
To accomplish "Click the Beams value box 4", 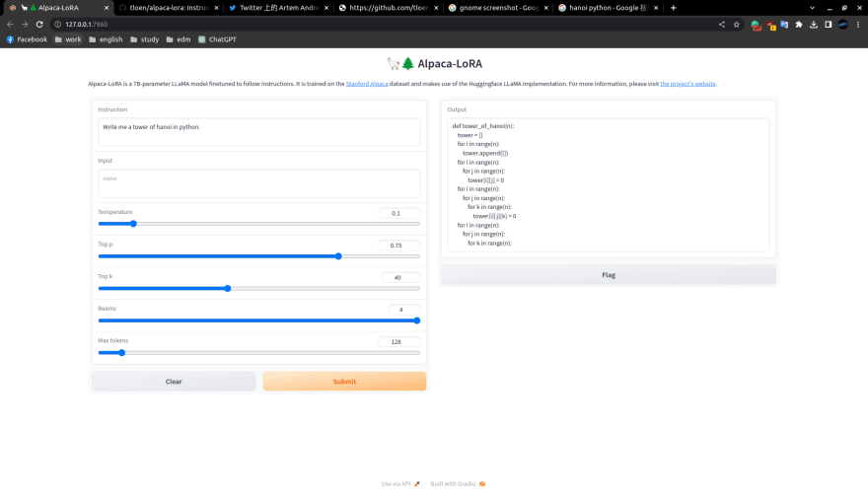I will (404, 310).
